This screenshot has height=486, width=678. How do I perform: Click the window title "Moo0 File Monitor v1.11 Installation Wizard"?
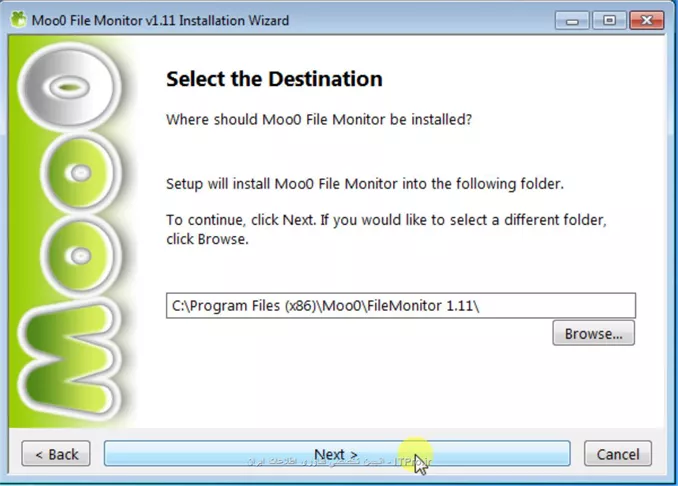pos(160,20)
